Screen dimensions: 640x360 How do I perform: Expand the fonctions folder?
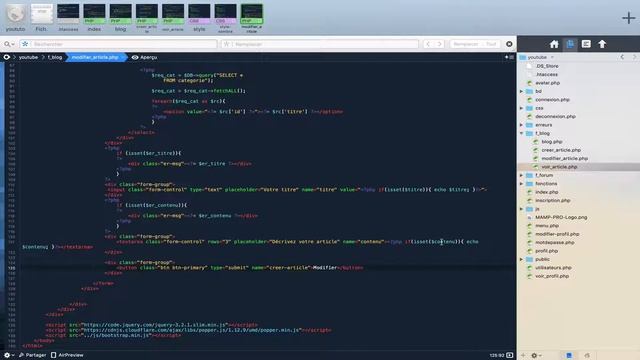coord(521,184)
